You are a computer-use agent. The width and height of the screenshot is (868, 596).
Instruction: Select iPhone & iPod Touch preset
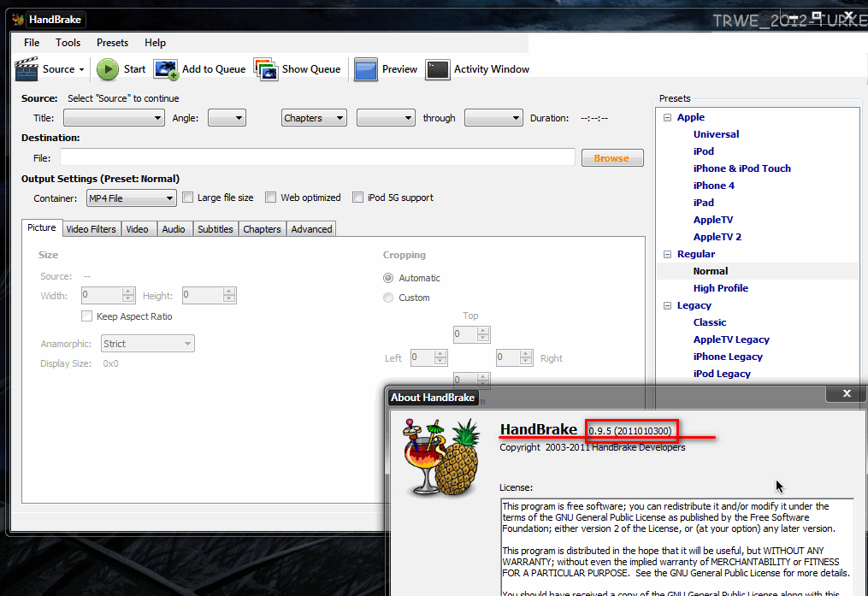tap(741, 168)
